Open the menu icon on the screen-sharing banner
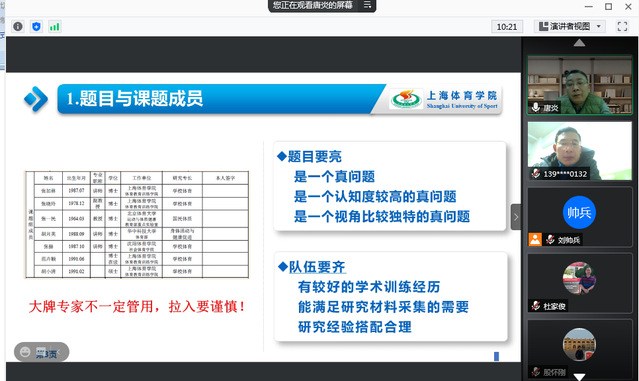Screen dimensions: 639x381 tap(367, 5)
